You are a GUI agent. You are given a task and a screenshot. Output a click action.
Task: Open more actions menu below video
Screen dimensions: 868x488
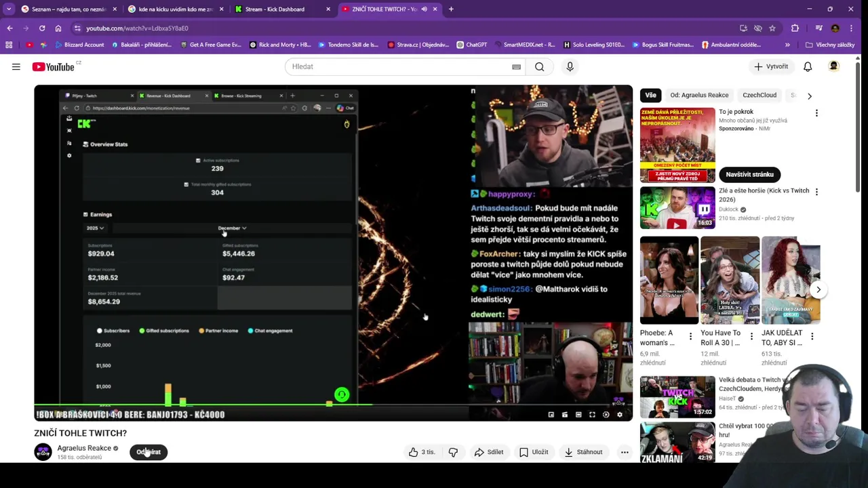(625, 452)
